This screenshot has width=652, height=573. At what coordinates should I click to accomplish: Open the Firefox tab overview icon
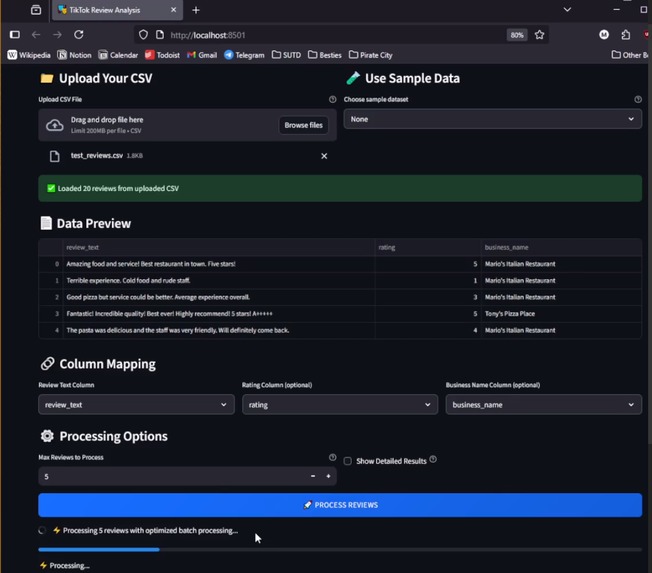click(36, 10)
